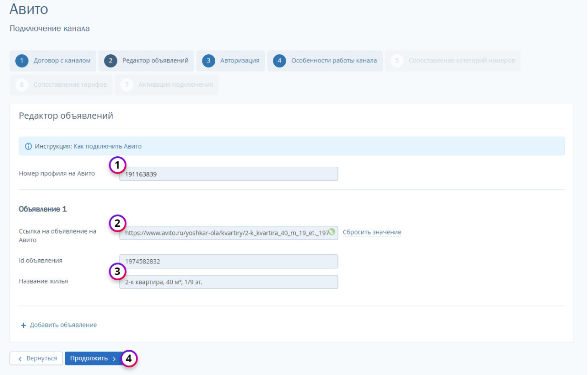Click the plus icon beside Добавить объявление

coord(23,325)
